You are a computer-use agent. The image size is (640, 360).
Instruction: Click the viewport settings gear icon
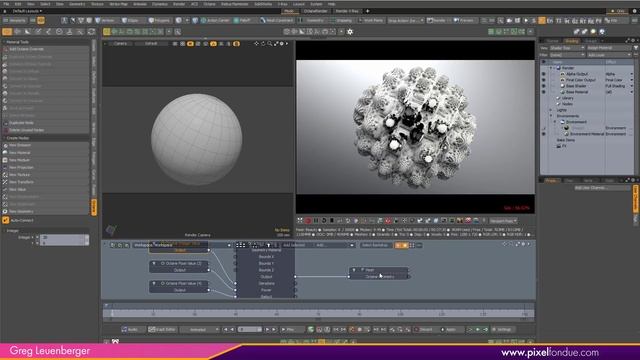pos(281,43)
